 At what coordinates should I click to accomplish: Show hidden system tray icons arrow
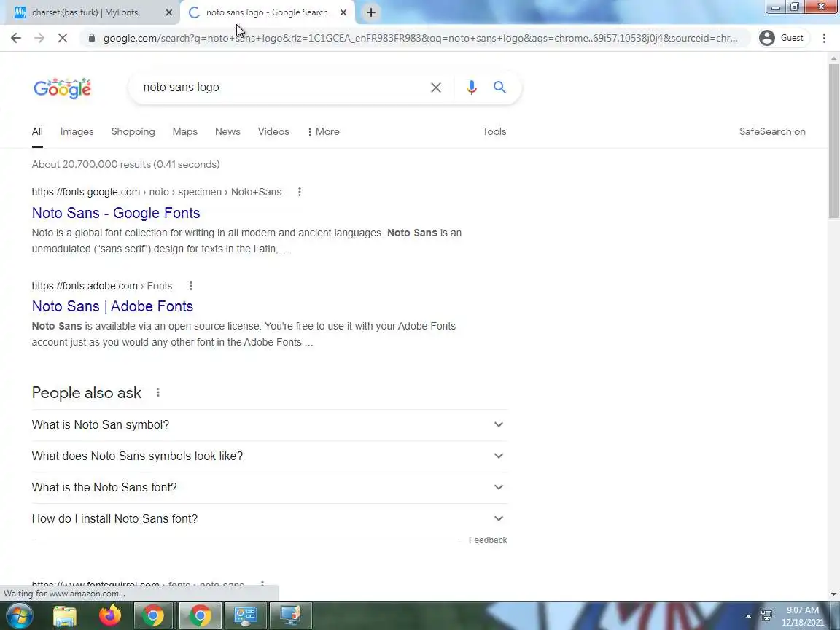click(748, 616)
